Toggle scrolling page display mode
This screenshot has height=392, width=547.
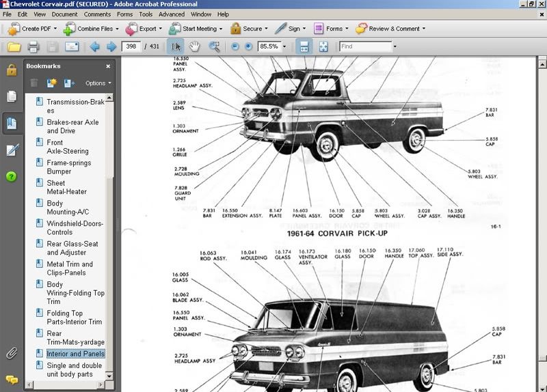pyautogui.click(x=304, y=47)
